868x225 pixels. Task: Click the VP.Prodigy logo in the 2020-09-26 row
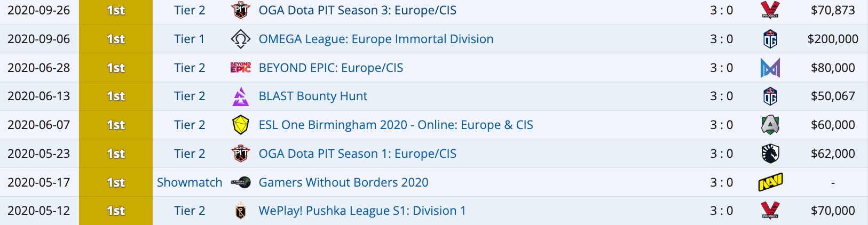tap(770, 10)
